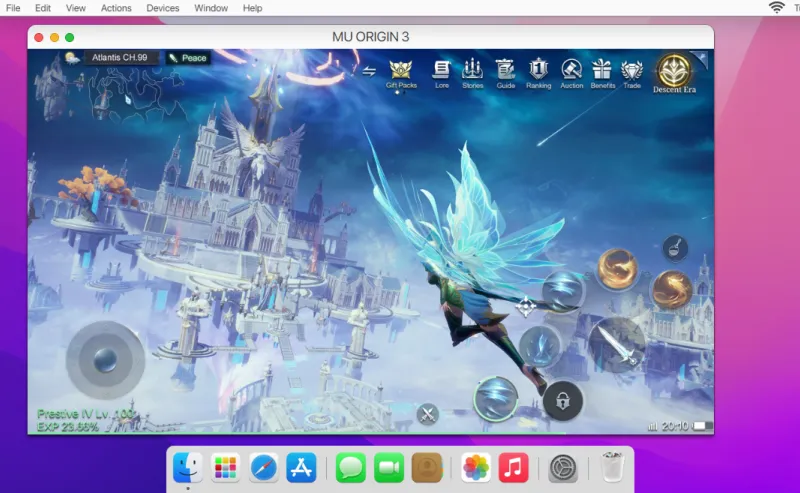This screenshot has height=493, width=800.
Task: Open Photos from the dock
Action: [x=476, y=467]
